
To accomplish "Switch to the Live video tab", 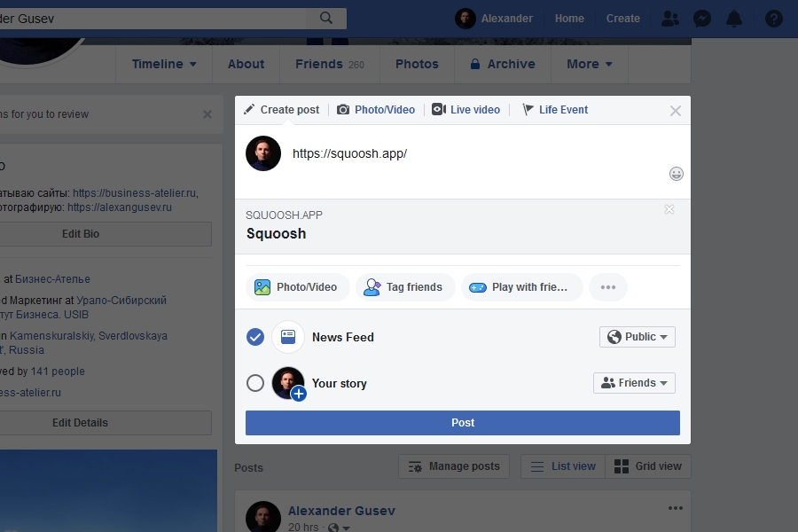I will point(466,110).
